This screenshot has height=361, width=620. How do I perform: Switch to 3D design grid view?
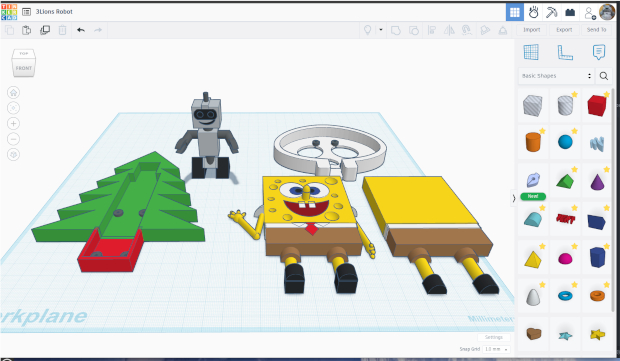click(x=514, y=12)
